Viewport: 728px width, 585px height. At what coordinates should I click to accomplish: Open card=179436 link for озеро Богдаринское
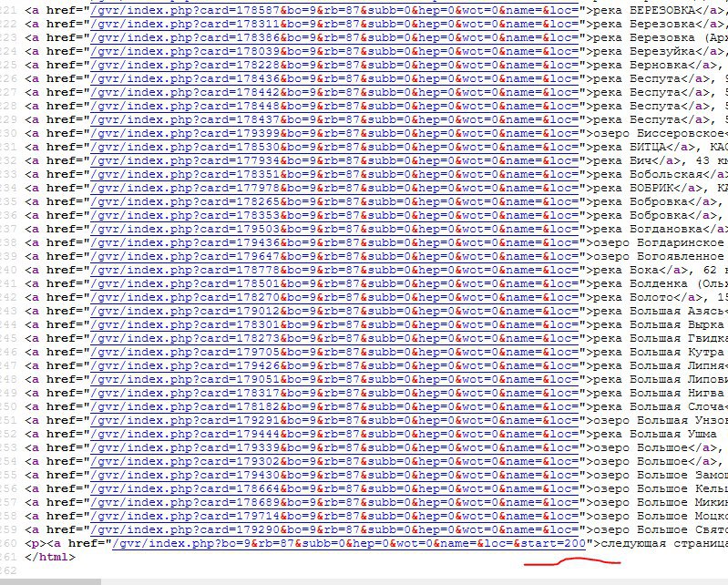[334, 242]
